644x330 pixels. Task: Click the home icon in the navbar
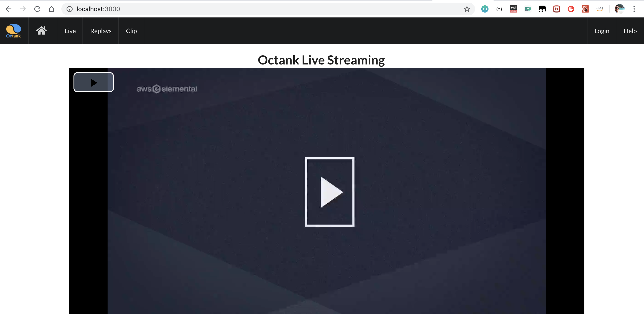41,31
